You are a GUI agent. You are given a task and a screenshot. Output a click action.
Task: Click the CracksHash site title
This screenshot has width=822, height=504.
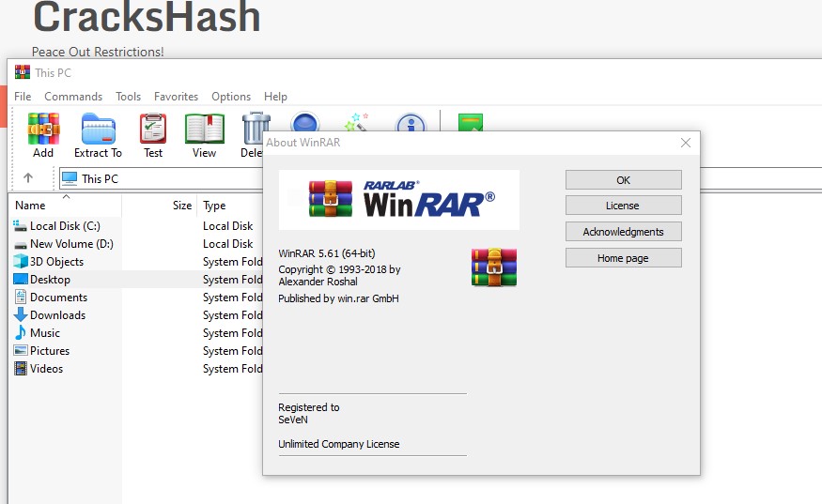(x=147, y=17)
